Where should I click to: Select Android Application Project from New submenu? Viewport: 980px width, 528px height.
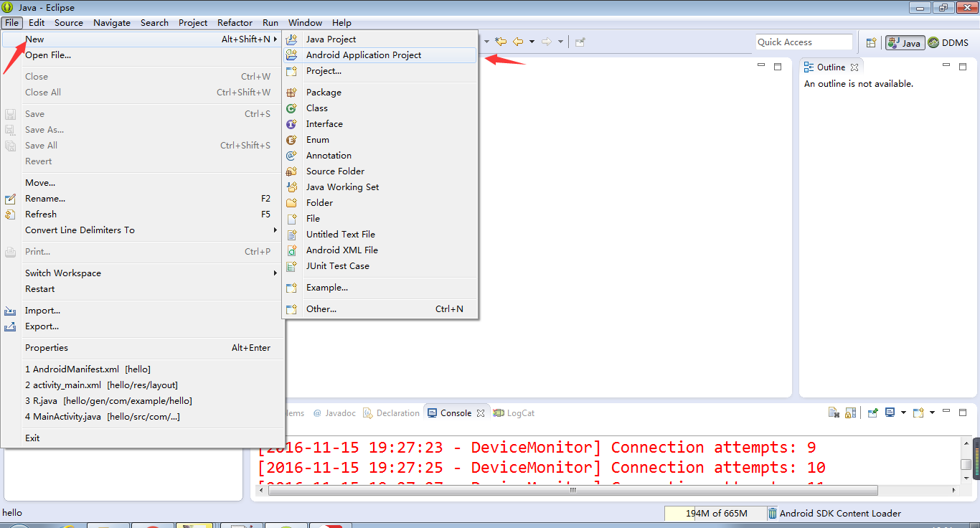(x=380, y=55)
